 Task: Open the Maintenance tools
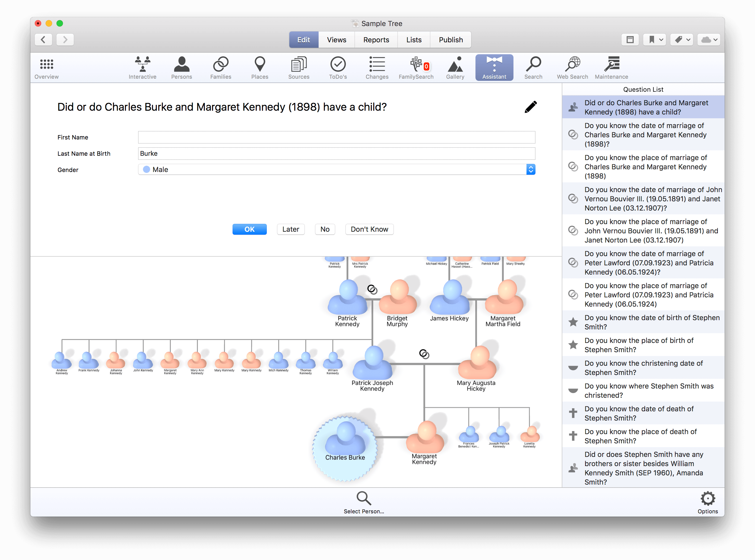tap(611, 68)
